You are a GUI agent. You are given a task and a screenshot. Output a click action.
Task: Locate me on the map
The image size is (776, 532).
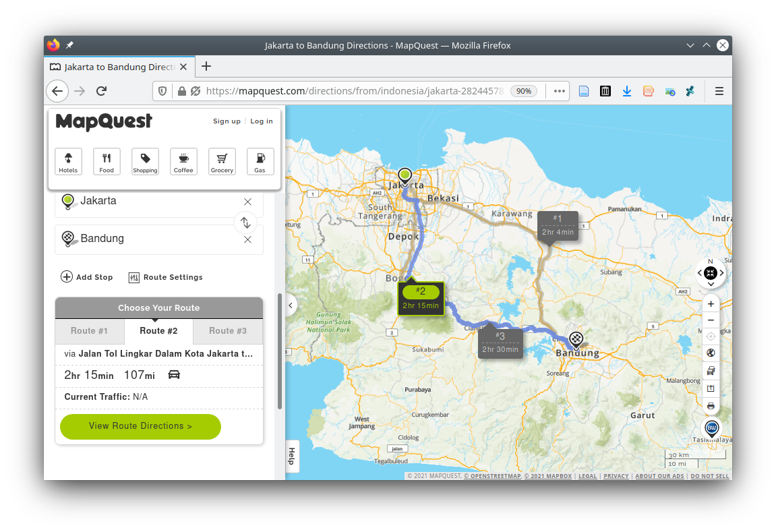pyautogui.click(x=711, y=336)
